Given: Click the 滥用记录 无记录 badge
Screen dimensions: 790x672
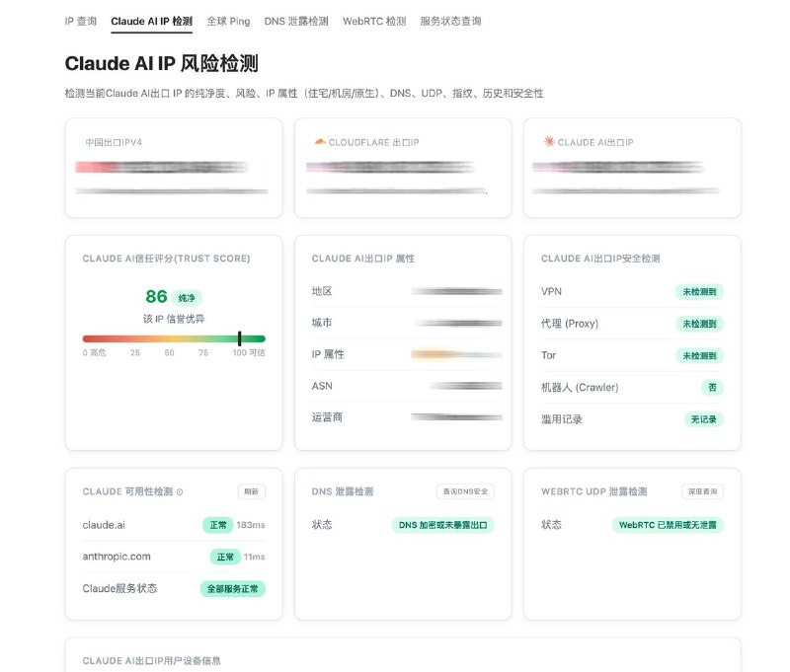Looking at the screenshot, I should click(x=704, y=418).
